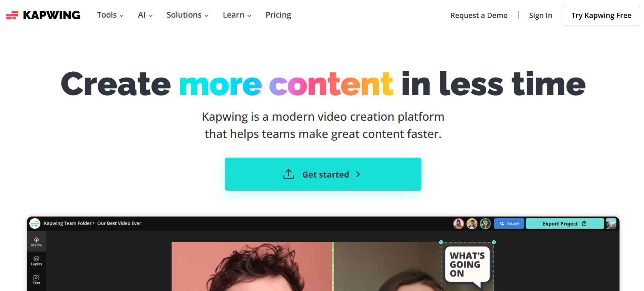The image size is (644, 291).
Task: Click the blue Share button
Action: click(509, 223)
